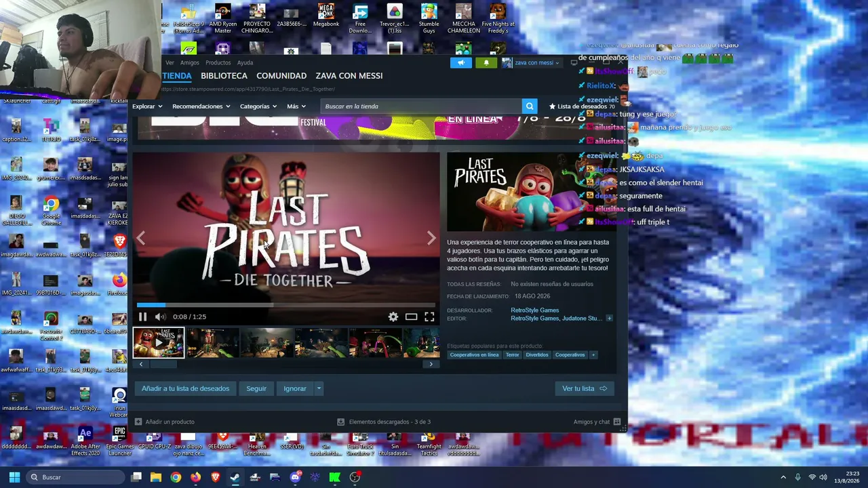Show hidden system tray icons chevron

tap(783, 477)
